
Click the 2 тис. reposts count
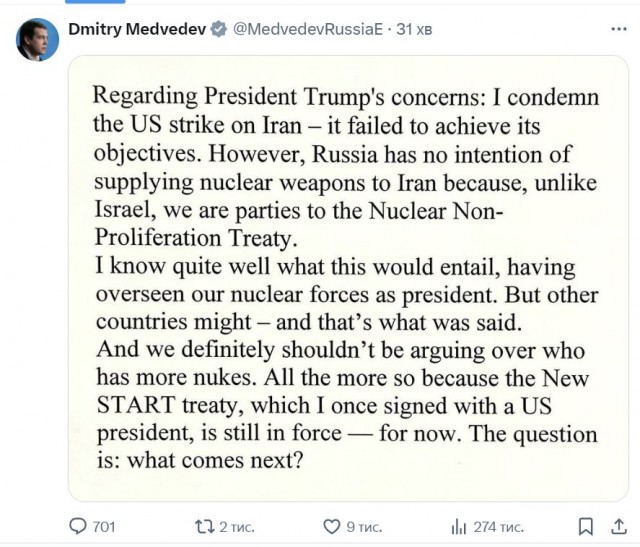pos(237,526)
